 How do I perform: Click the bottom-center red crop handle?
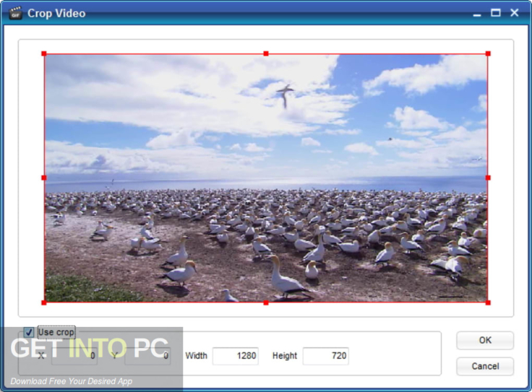pos(266,302)
